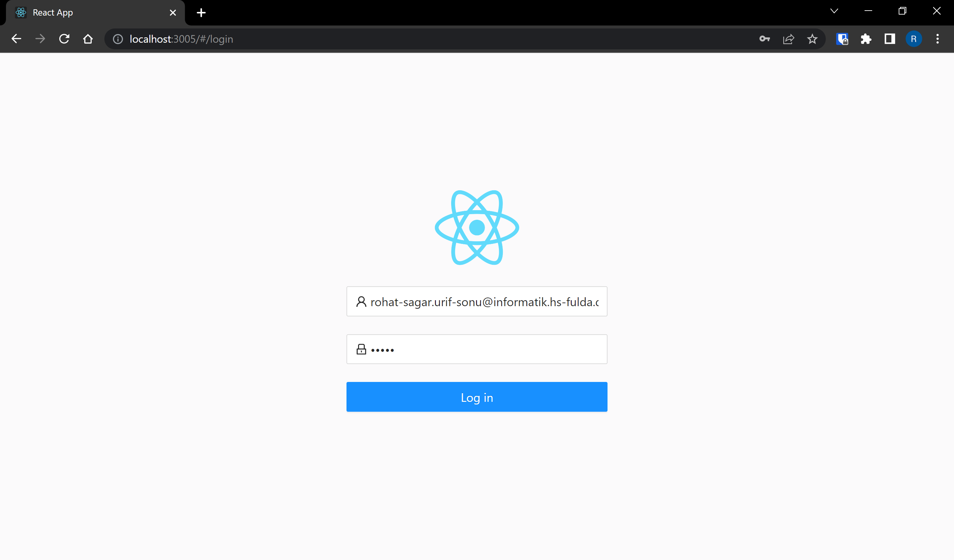
Task: Click the Log in button
Action: tap(477, 397)
